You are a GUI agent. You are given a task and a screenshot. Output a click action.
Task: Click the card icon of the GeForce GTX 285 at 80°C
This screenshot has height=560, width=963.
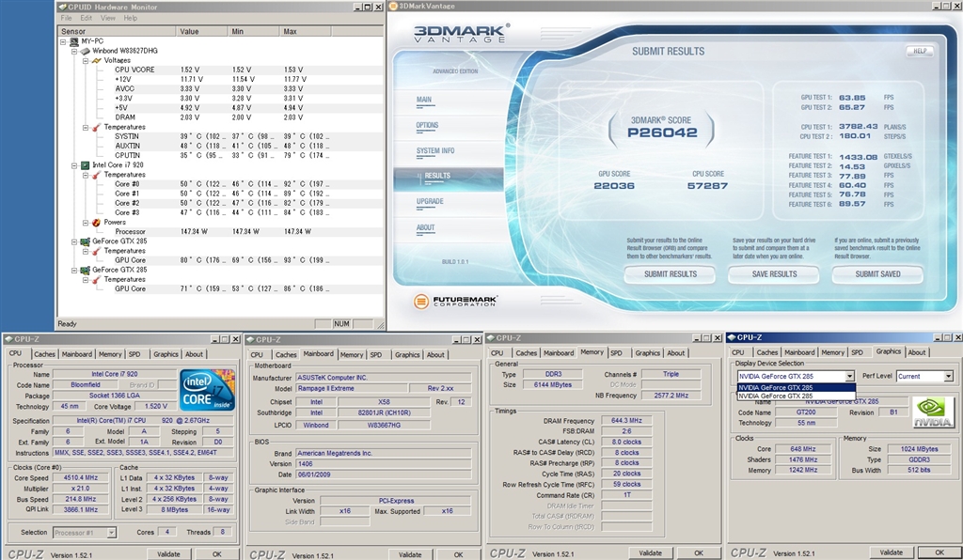(x=85, y=241)
